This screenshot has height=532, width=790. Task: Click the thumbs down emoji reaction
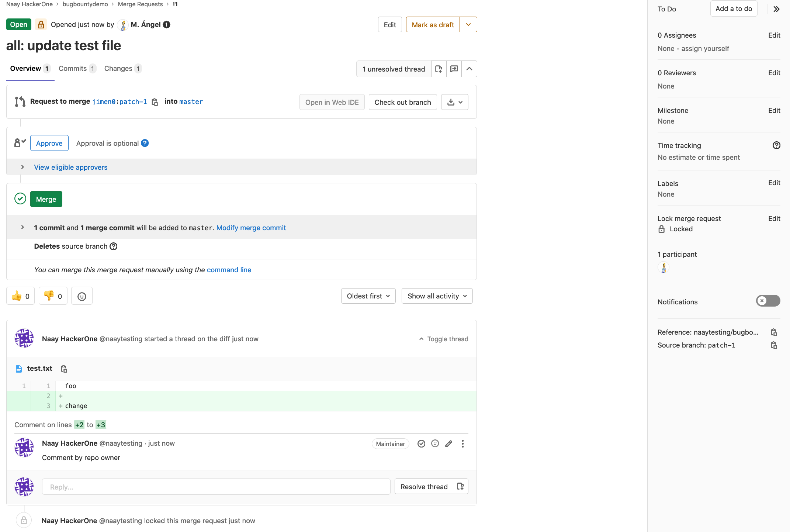pos(53,296)
